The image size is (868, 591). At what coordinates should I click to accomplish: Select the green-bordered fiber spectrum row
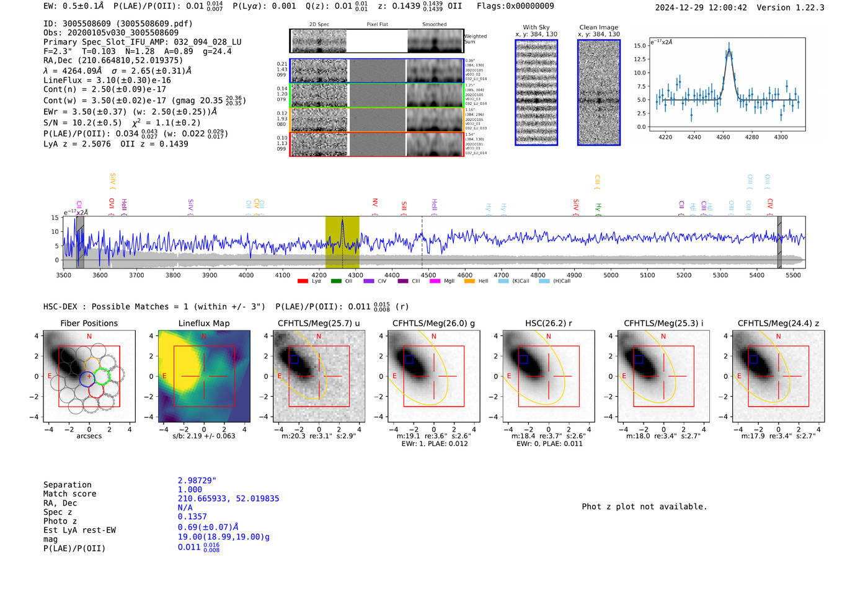click(376, 96)
